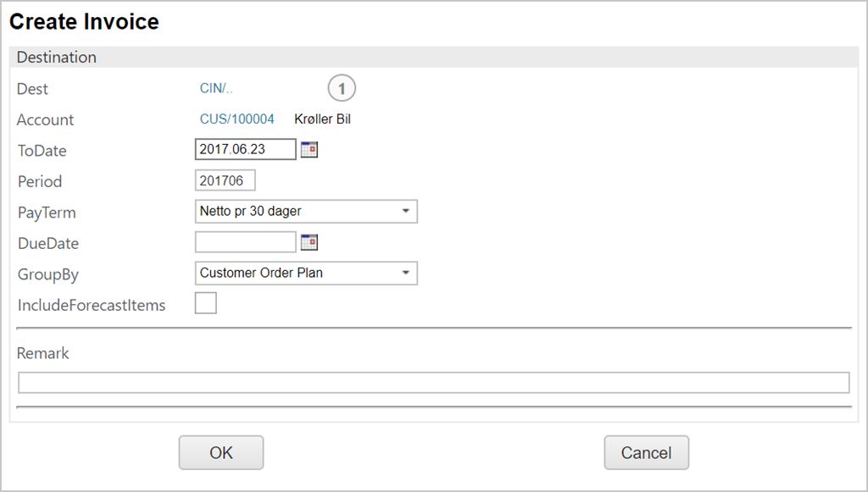
Task: Click the IncludeForecastItems label text
Action: pos(92,305)
